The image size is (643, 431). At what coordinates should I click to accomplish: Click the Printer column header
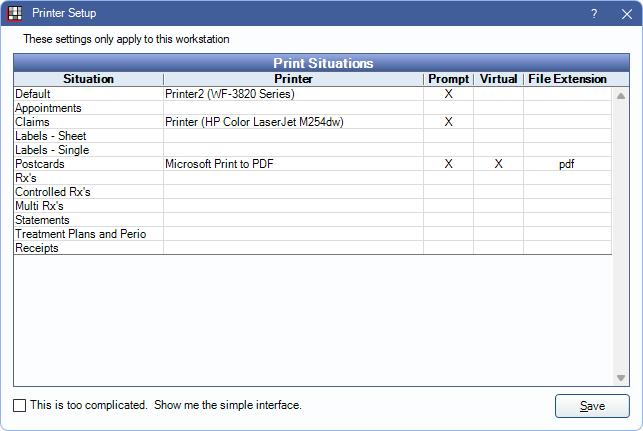[293, 79]
